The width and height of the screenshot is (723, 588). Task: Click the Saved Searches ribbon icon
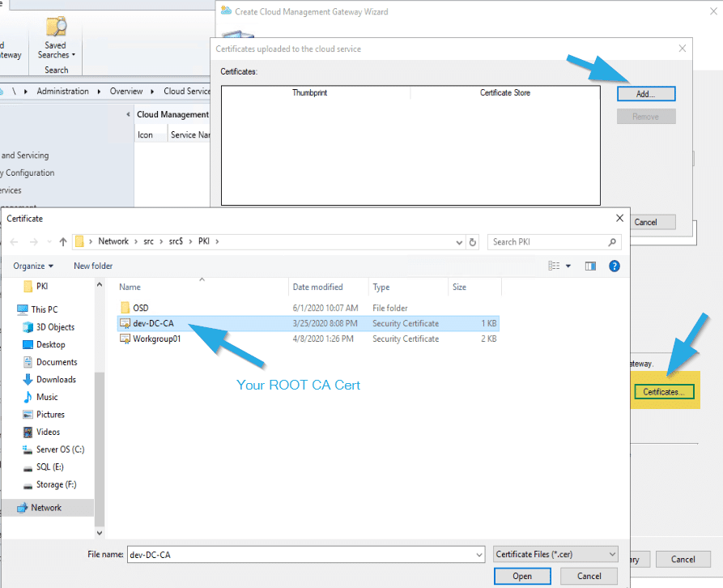56,27
